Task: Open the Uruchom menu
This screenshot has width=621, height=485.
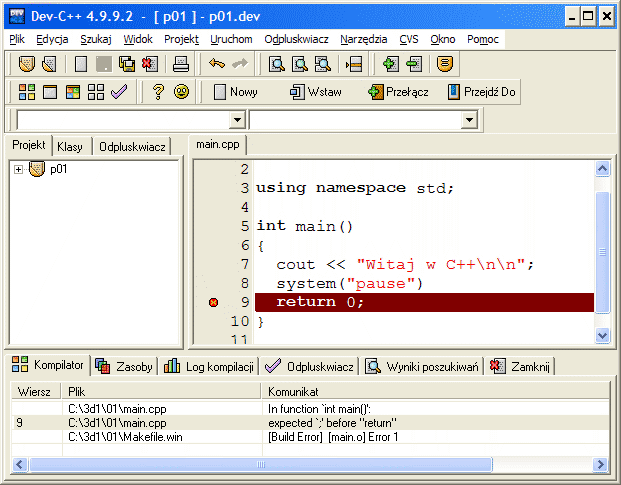Action: [x=232, y=39]
